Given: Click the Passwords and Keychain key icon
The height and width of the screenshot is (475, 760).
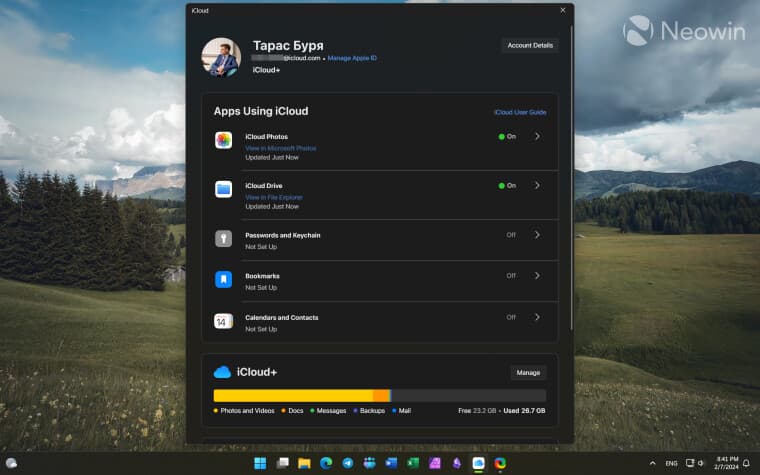Looking at the screenshot, I should [x=223, y=238].
